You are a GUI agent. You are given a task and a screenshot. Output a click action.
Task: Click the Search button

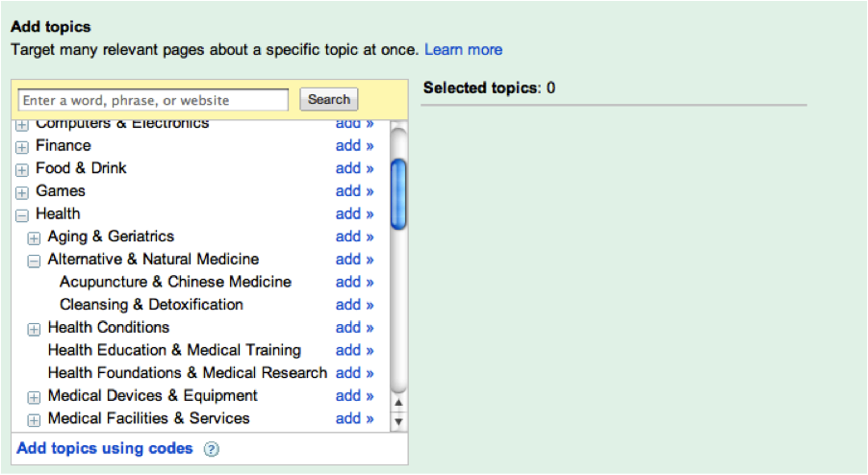coord(329,100)
